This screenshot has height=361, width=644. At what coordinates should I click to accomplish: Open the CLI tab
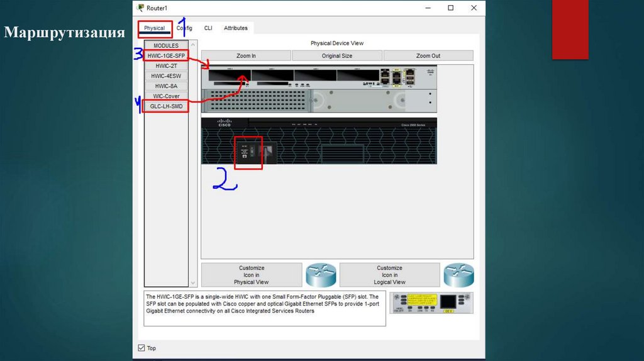[x=208, y=28]
